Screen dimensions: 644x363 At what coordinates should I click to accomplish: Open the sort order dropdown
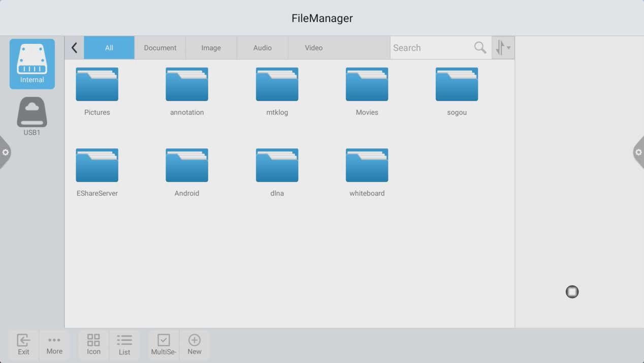[x=503, y=48]
